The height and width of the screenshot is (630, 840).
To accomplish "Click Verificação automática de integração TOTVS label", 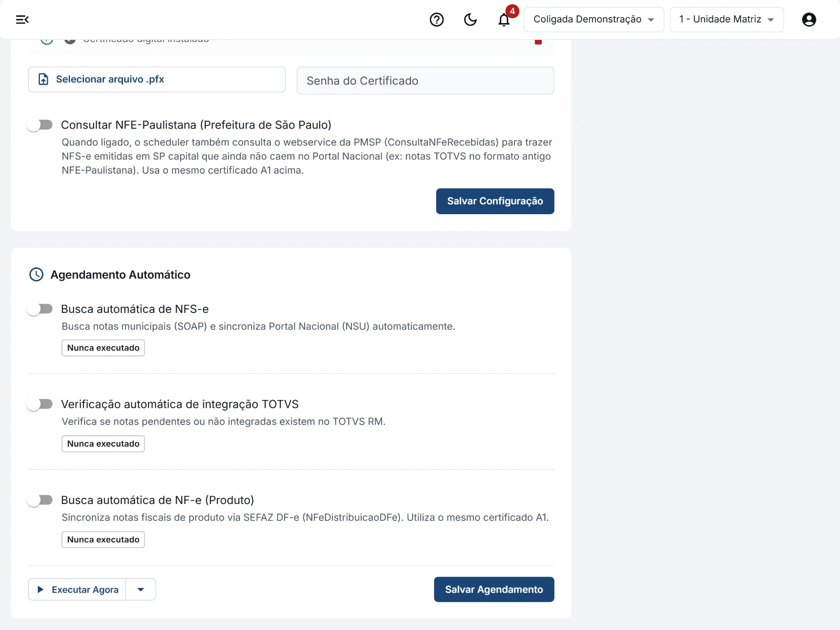I will pyautogui.click(x=180, y=404).
